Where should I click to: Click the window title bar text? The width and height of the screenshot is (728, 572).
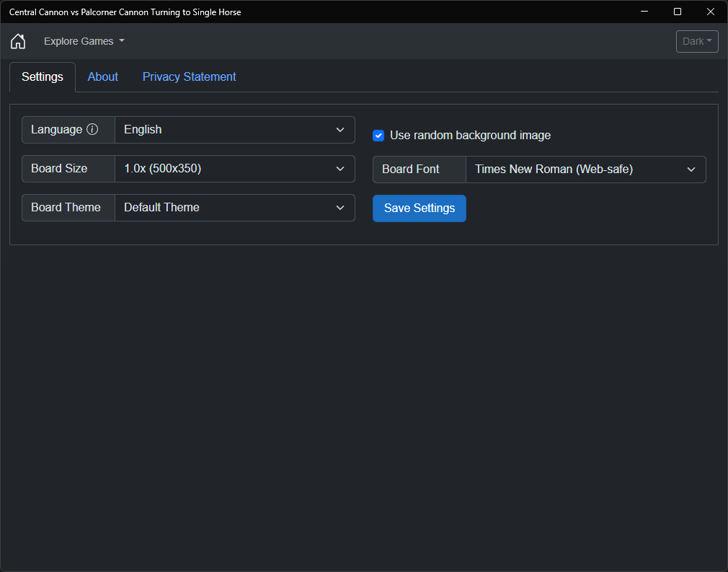125,12
